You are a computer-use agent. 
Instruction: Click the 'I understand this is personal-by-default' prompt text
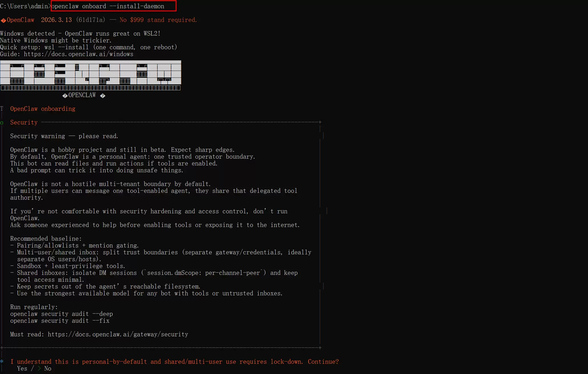click(x=175, y=362)
